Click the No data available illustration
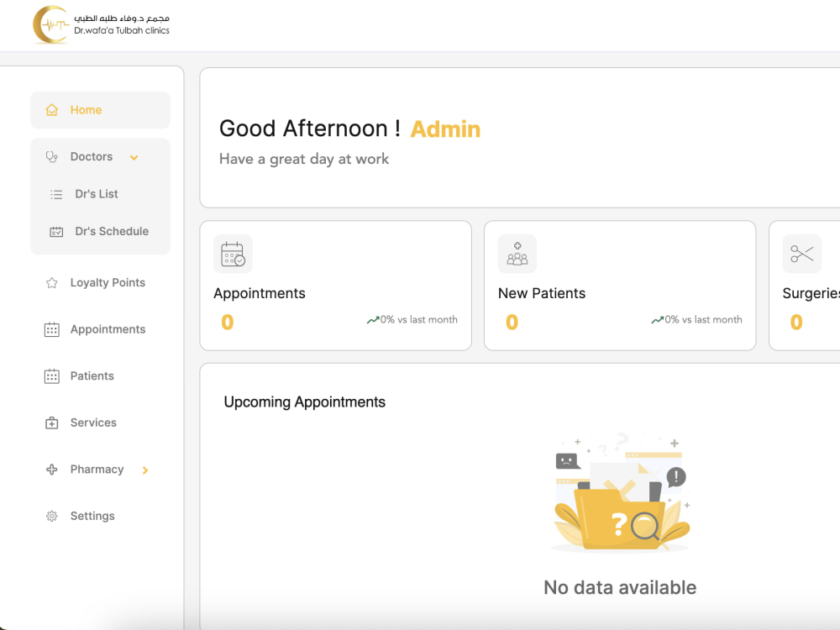The width and height of the screenshot is (840, 630). [x=621, y=492]
